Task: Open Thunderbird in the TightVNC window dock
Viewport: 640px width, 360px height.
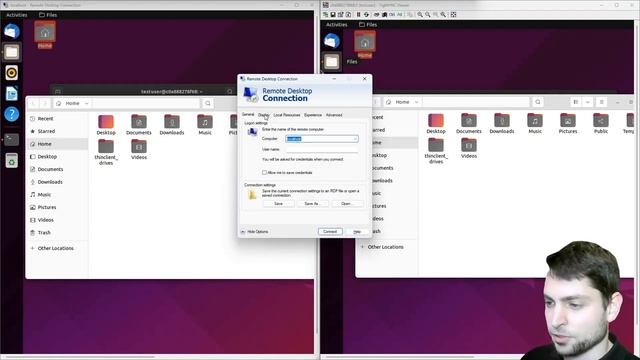Action: click(332, 41)
